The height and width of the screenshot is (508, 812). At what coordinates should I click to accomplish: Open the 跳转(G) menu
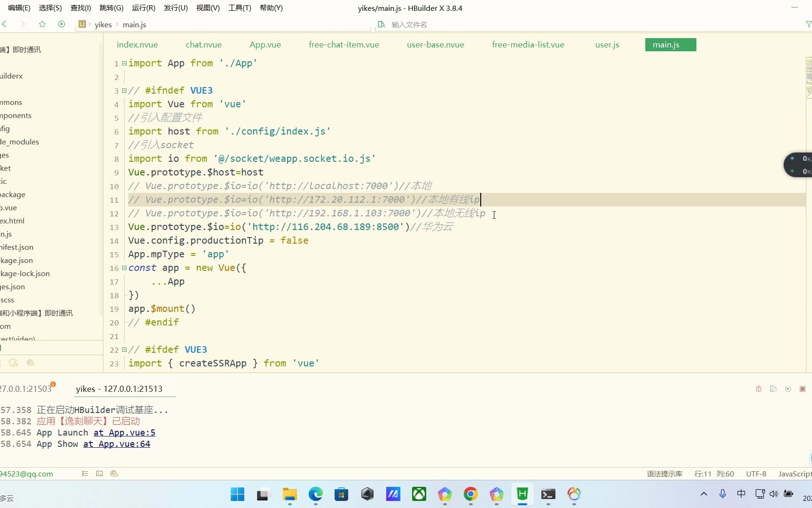tap(111, 8)
